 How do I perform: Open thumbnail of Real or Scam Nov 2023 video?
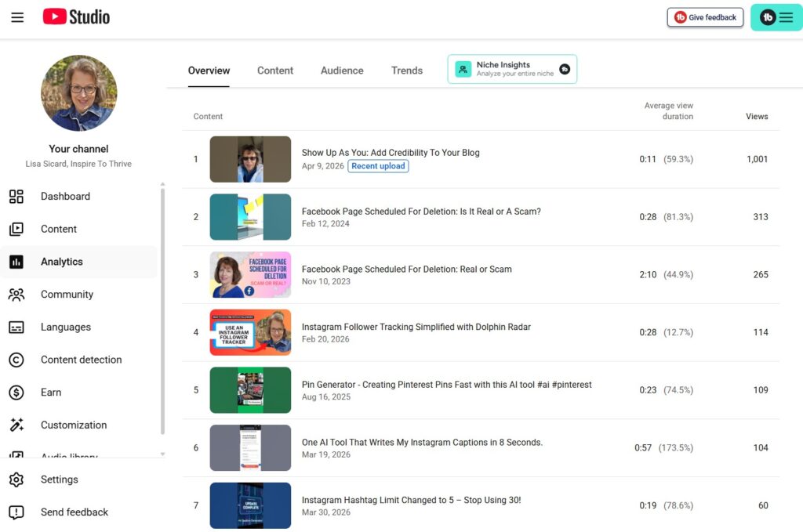pos(250,275)
